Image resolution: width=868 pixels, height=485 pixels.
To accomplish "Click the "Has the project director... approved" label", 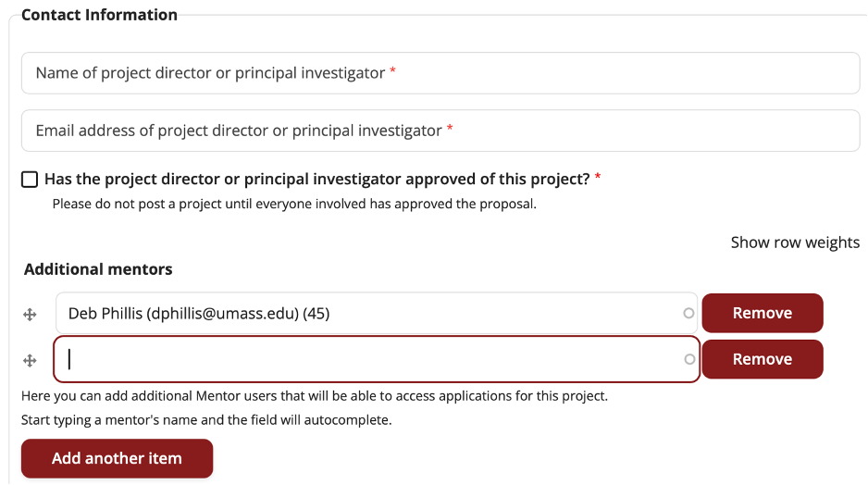I will tap(316, 179).
